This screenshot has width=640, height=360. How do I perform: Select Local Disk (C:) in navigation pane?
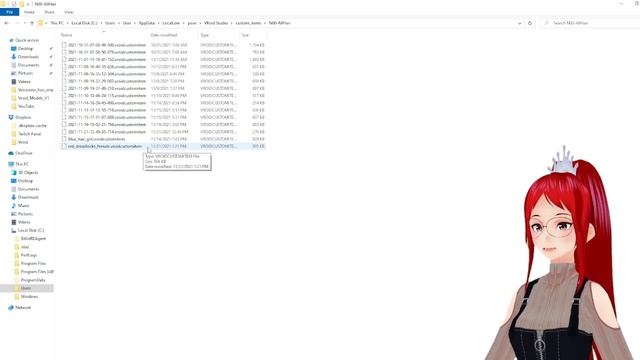(x=31, y=230)
